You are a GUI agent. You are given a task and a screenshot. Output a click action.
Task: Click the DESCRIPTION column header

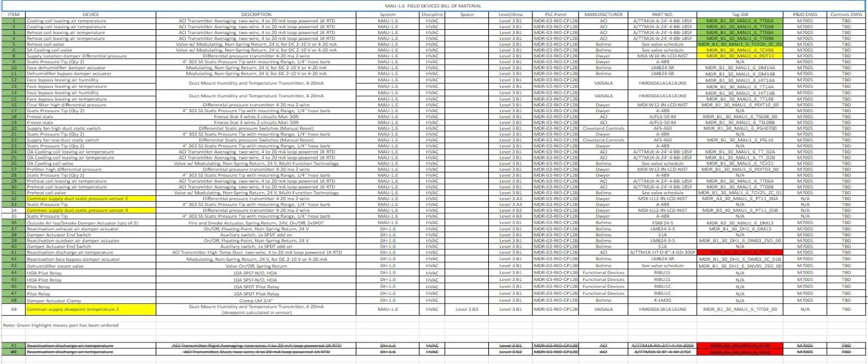(260, 14)
